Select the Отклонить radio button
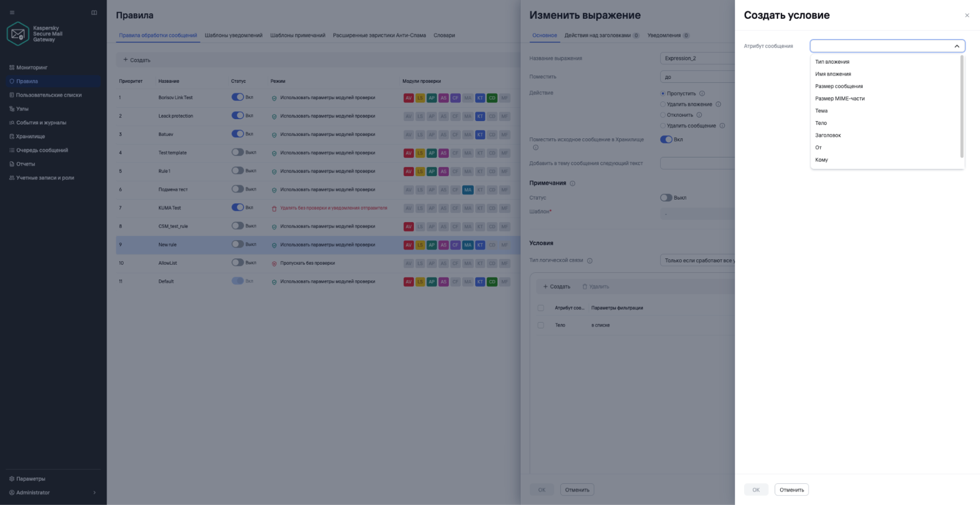The height and width of the screenshot is (505, 980). (663, 115)
